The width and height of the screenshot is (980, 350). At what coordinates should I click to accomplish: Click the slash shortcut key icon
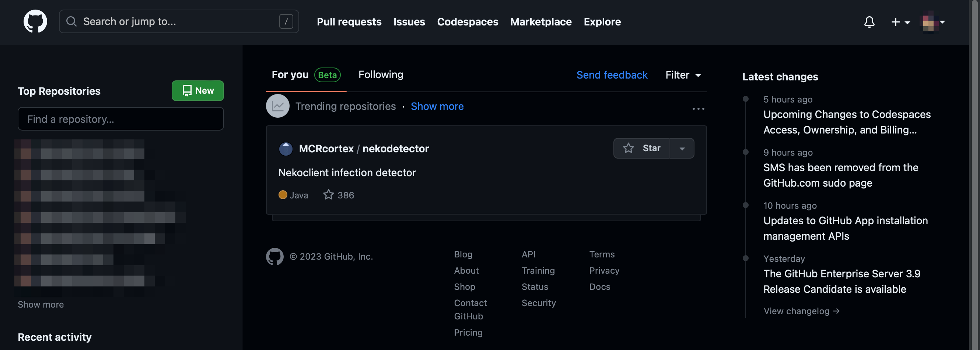(x=286, y=21)
